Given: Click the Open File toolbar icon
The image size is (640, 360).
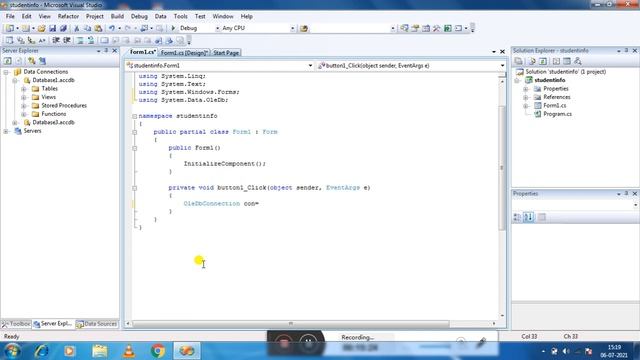Looking at the screenshot, I should 41,28.
